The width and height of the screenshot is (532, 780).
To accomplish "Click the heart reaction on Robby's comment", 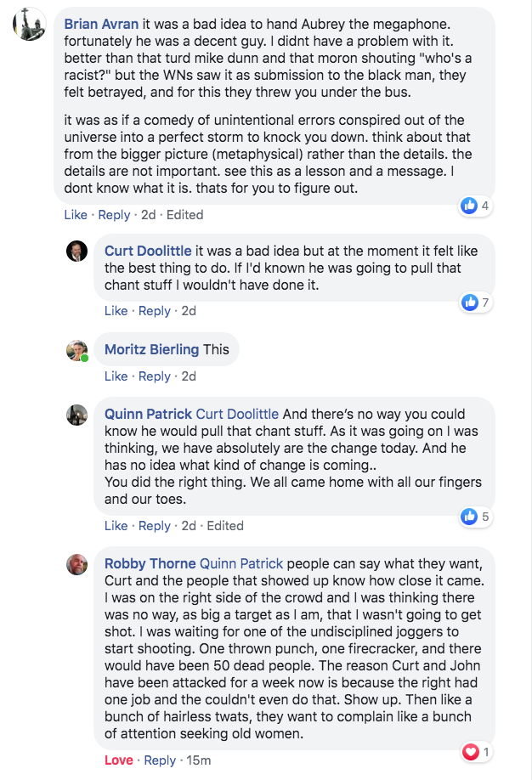I will [475, 751].
